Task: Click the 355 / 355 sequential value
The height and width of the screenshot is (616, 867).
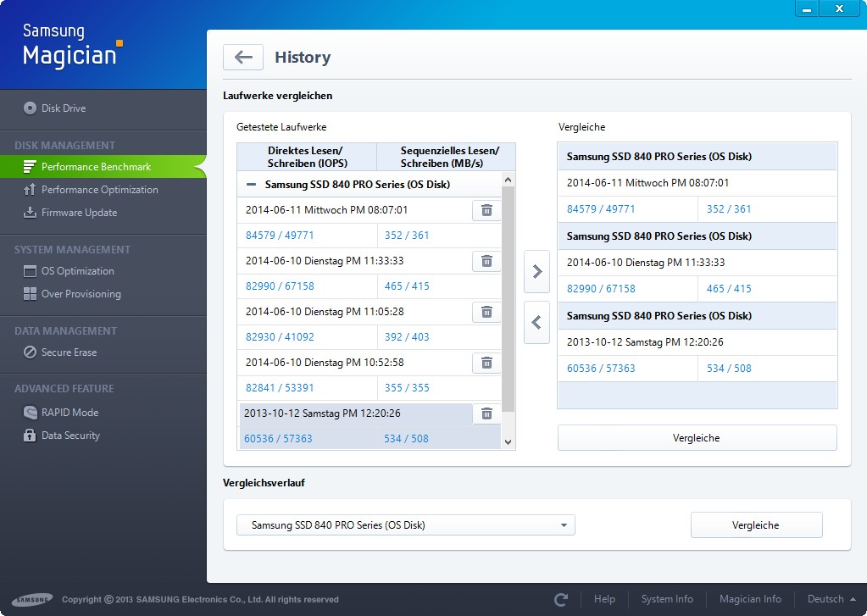Action: click(x=407, y=387)
